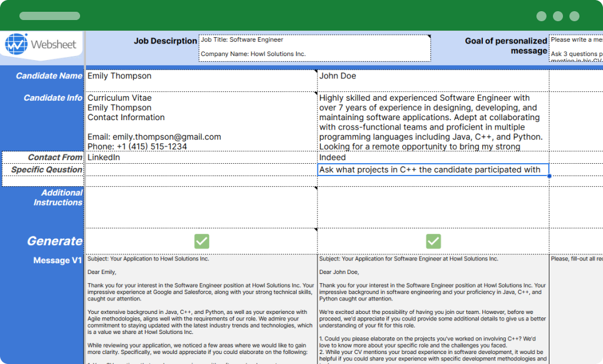Screen dimensions: 603x364
Task: Click the generated message addressed to Emily
Action: [x=201, y=309]
